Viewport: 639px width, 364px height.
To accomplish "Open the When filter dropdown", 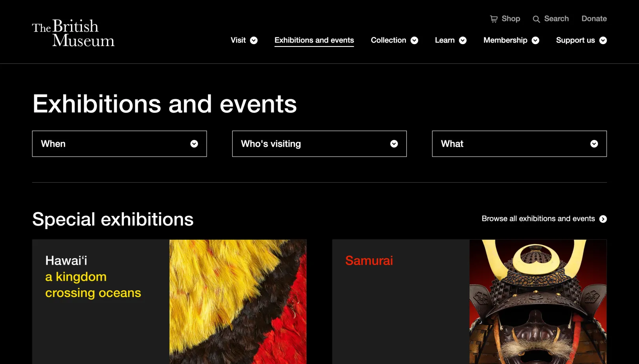I will [120, 144].
